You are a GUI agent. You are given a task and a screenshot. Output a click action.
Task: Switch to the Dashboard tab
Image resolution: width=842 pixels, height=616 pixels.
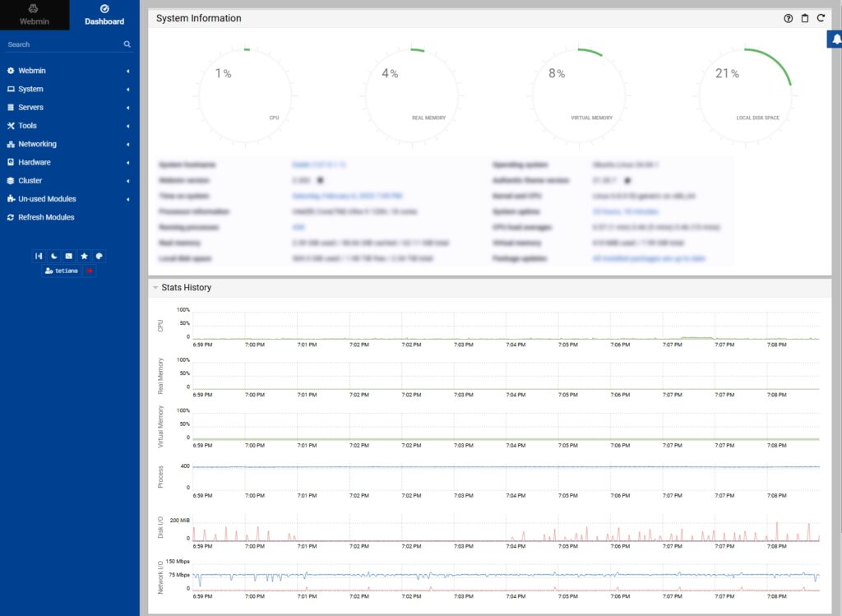click(x=104, y=15)
